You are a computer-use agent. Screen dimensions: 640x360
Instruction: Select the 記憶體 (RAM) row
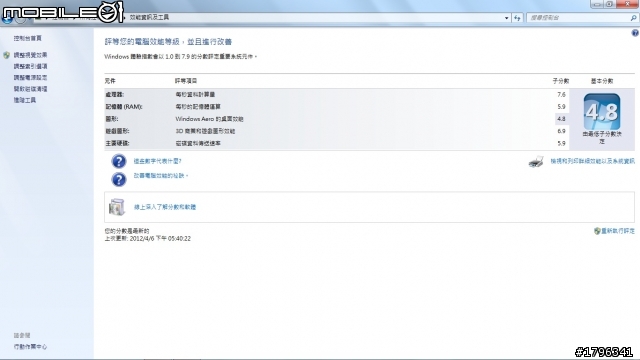click(337, 107)
